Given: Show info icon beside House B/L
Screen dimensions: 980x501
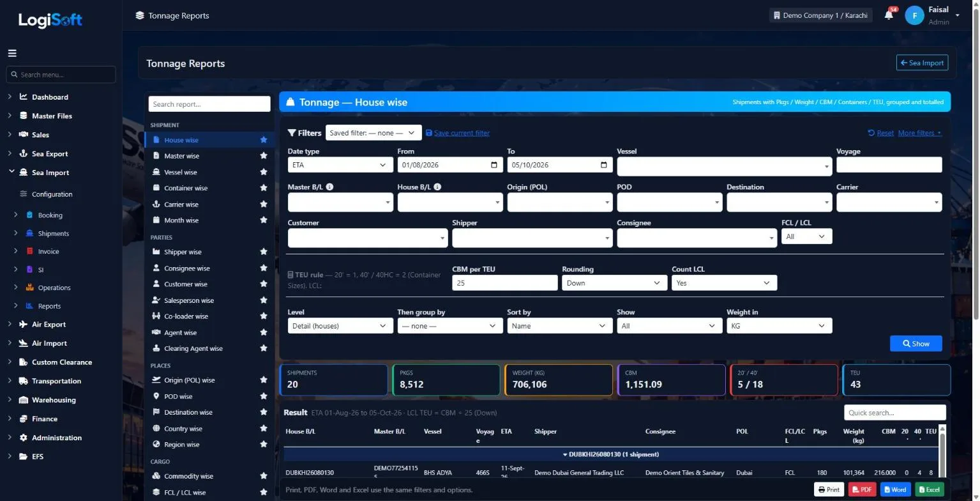Looking at the screenshot, I should point(437,187).
